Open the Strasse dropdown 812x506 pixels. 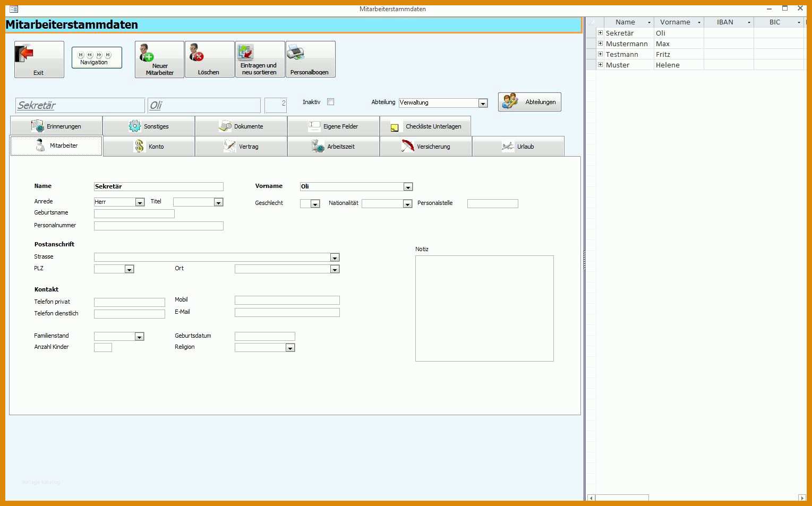335,258
